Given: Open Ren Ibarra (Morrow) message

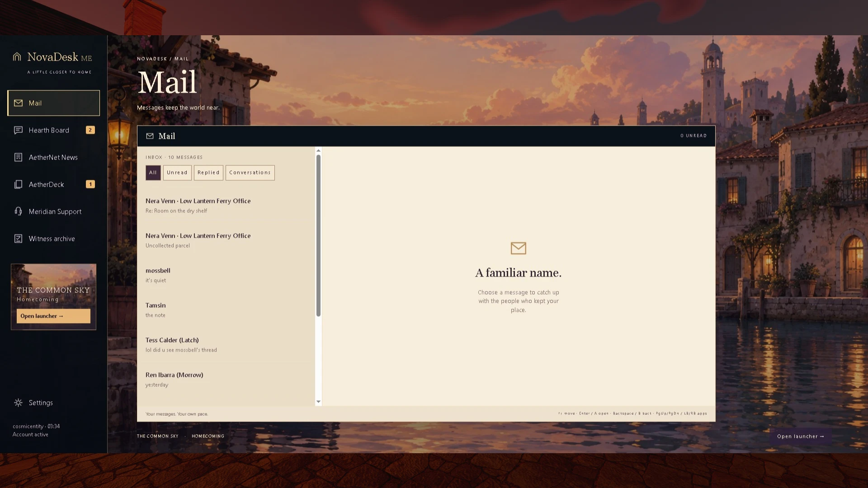Looking at the screenshot, I should pyautogui.click(x=226, y=380).
